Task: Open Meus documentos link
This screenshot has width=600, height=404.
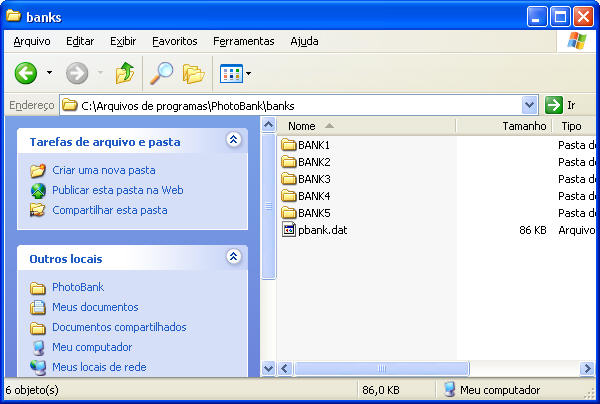Action: [x=95, y=307]
